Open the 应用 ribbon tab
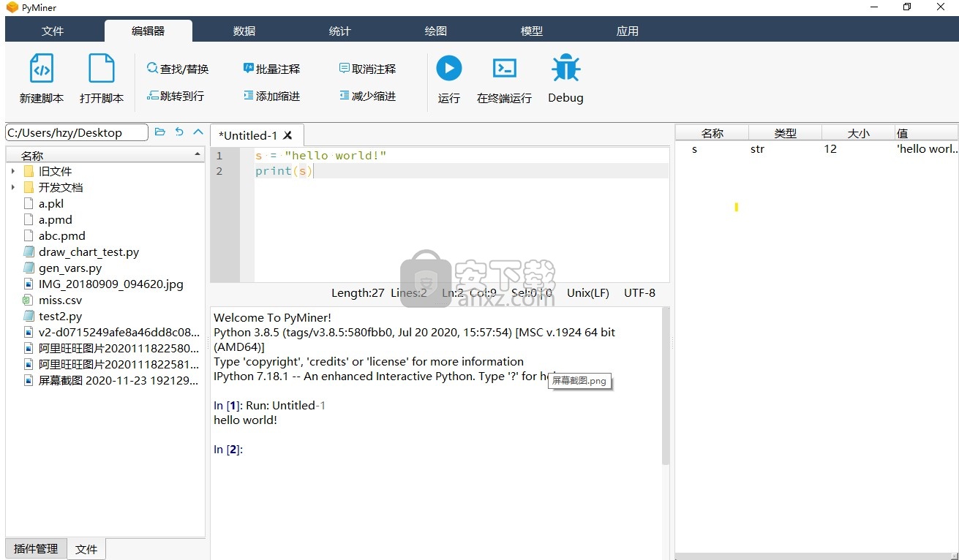The height and width of the screenshot is (560, 959). (628, 31)
